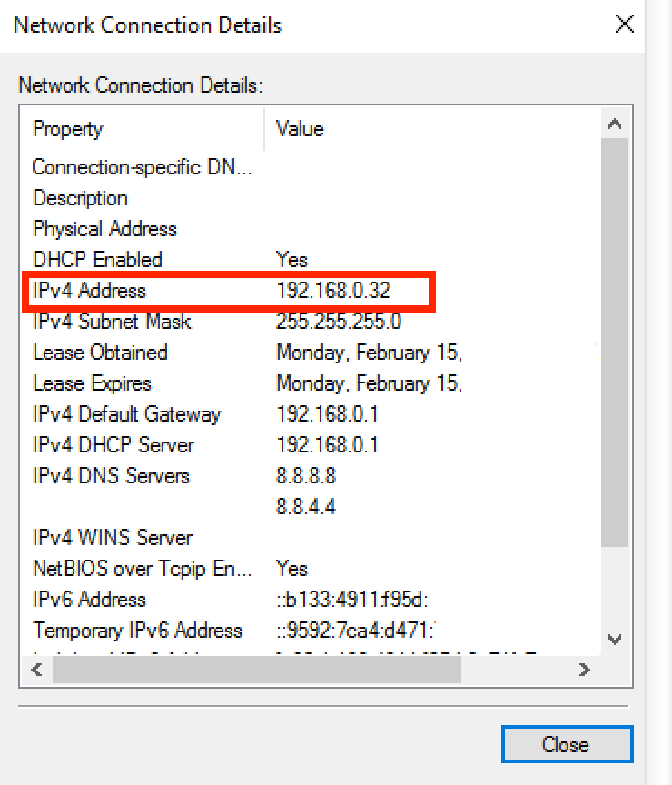This screenshot has width=672, height=785.
Task: Close the Network Connection Details dialog
Action: pyautogui.click(x=624, y=25)
